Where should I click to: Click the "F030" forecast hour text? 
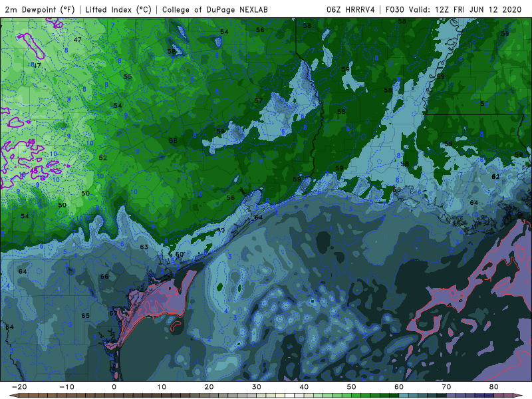point(394,10)
